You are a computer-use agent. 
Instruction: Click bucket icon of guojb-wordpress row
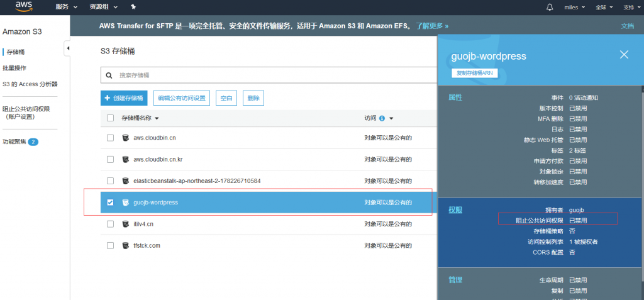pyautogui.click(x=126, y=202)
